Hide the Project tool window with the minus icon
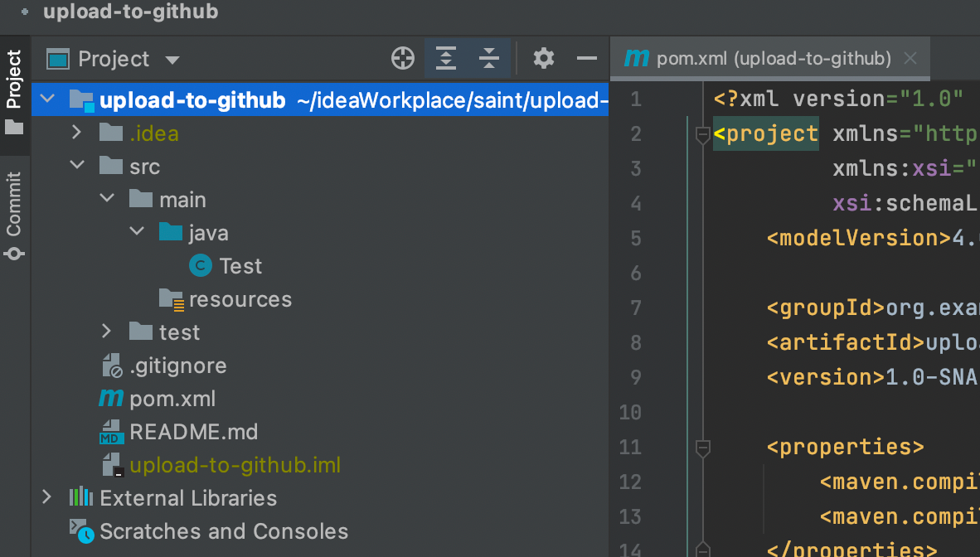This screenshot has height=557, width=980. pos(586,58)
